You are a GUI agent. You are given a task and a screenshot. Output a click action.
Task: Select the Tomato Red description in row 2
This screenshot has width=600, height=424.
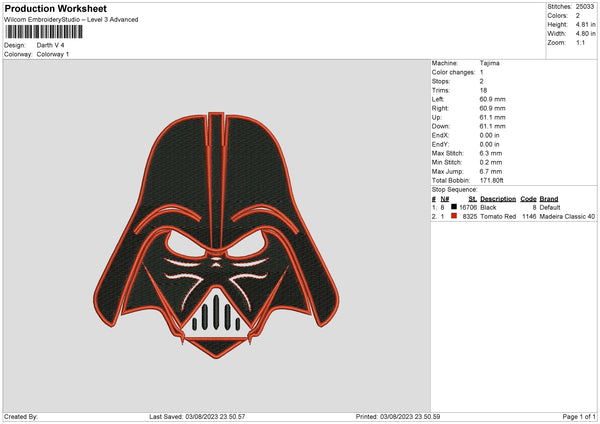[498, 217]
